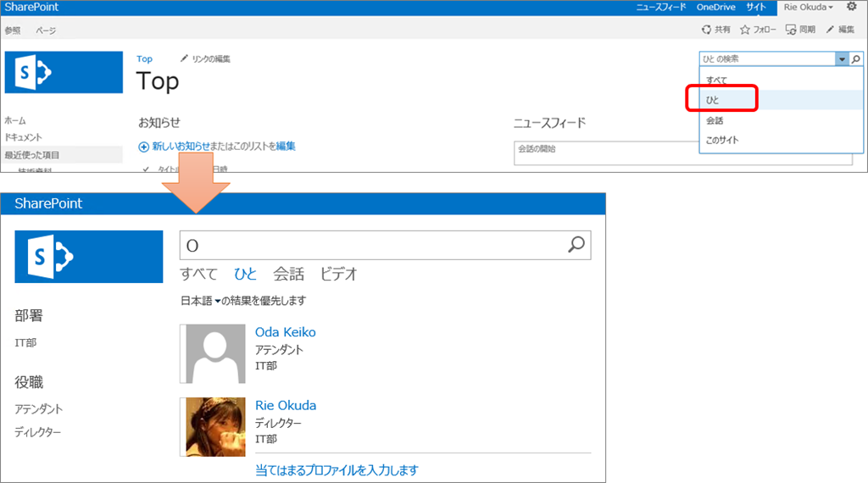Screen dimensions: 868x483
Task: Filter by IT部 department refiner
Action: tap(25, 342)
